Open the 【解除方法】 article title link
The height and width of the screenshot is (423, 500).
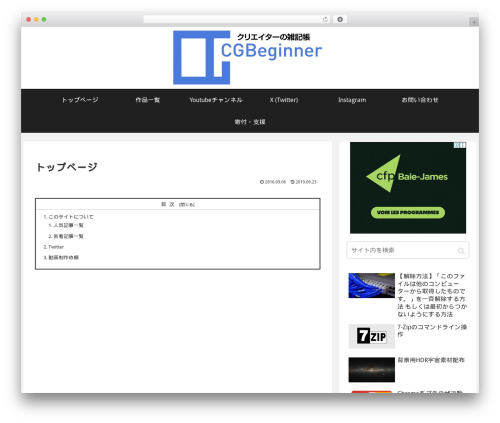432,295
